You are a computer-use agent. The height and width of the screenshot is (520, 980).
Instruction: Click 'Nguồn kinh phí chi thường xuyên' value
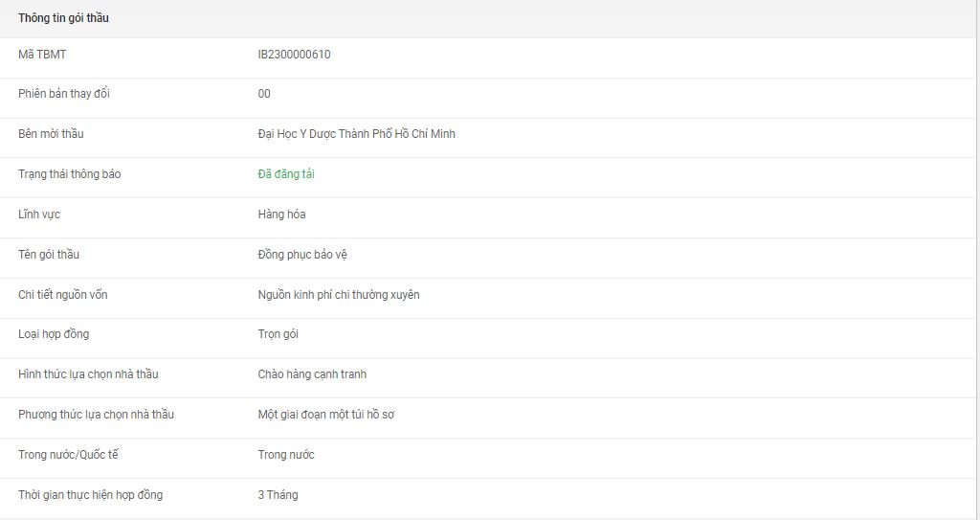[338, 295]
